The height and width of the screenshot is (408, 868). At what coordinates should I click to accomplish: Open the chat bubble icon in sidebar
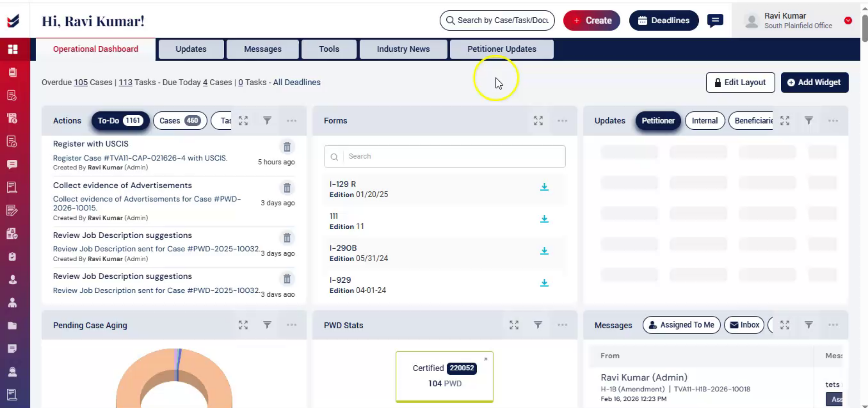click(x=12, y=164)
